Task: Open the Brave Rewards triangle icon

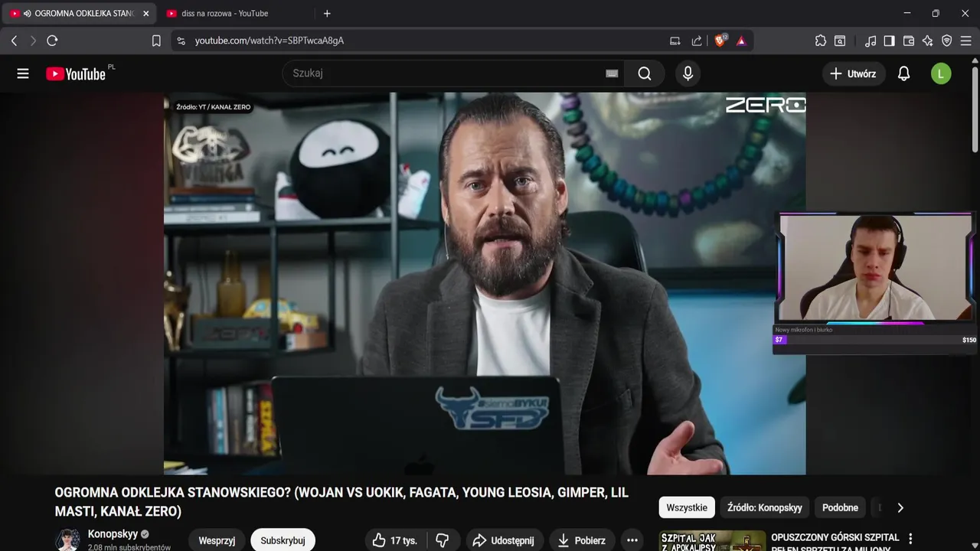Action: click(x=741, y=41)
